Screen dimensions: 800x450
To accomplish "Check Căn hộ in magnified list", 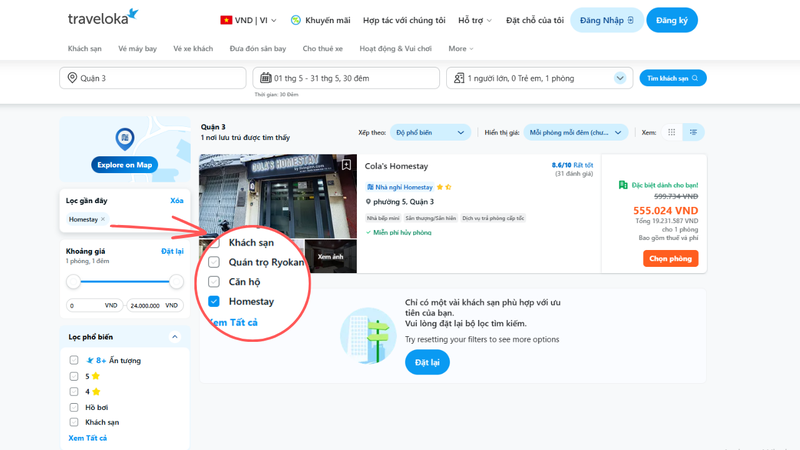I will (x=214, y=282).
